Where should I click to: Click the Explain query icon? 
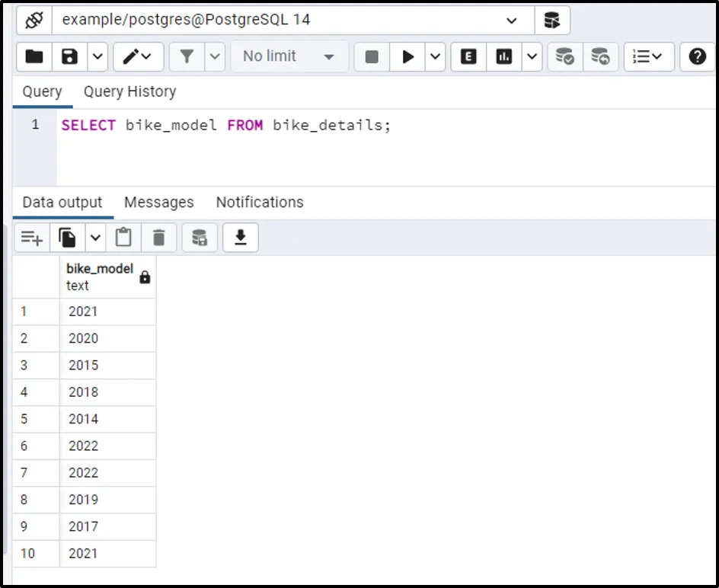(x=468, y=56)
